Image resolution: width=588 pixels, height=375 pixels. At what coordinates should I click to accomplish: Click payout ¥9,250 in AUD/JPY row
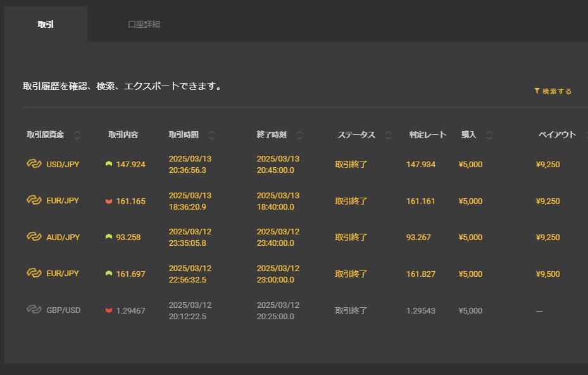pos(548,238)
